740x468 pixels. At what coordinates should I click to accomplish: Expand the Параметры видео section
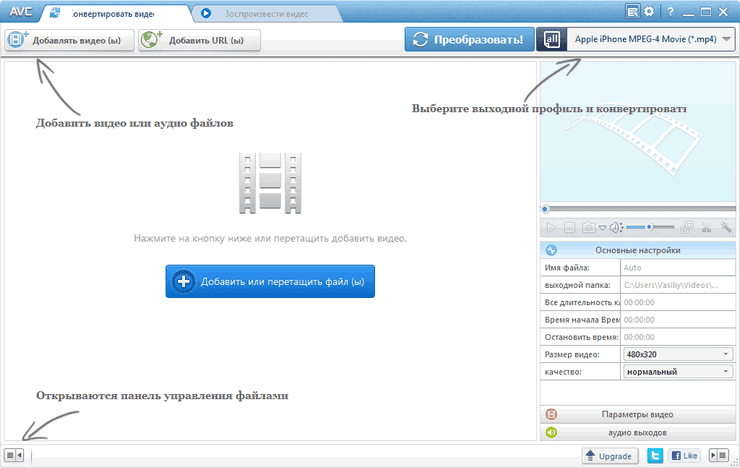[x=638, y=415]
